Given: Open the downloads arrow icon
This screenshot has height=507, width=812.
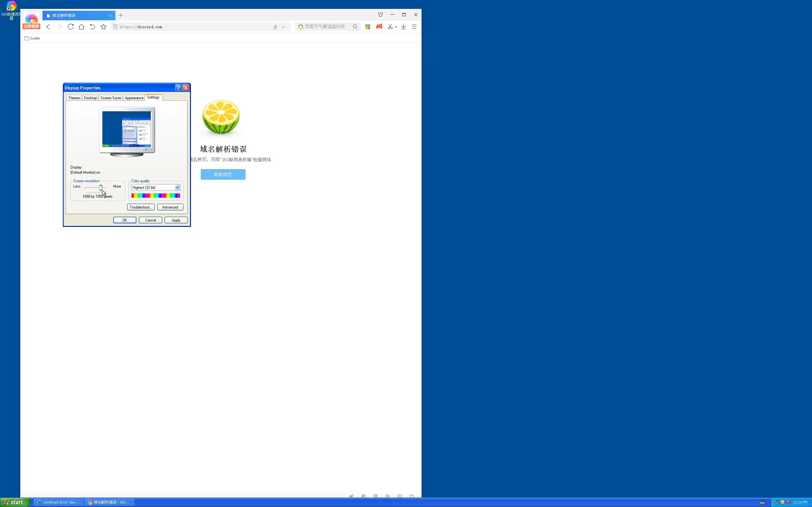Looking at the screenshot, I should 403,27.
